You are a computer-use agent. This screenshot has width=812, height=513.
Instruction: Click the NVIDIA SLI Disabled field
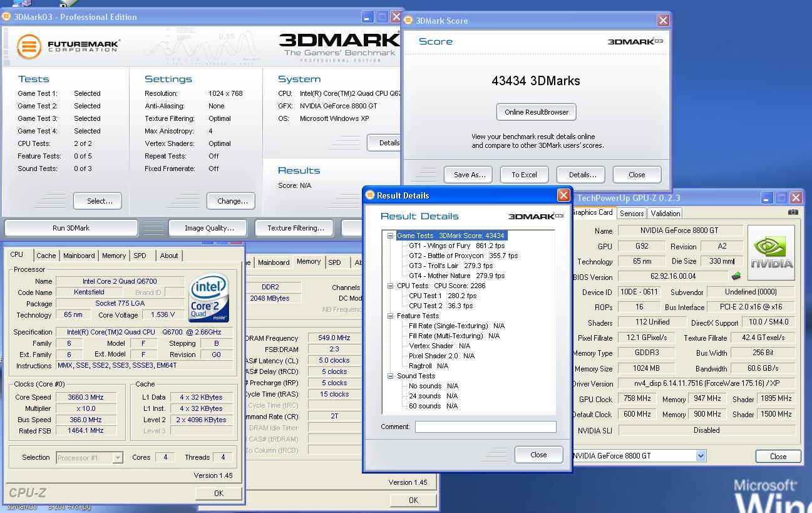pyautogui.click(x=707, y=430)
